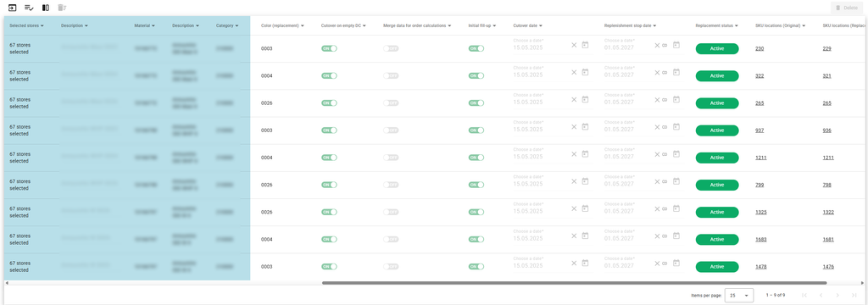Go to the previous page of results

821,296
